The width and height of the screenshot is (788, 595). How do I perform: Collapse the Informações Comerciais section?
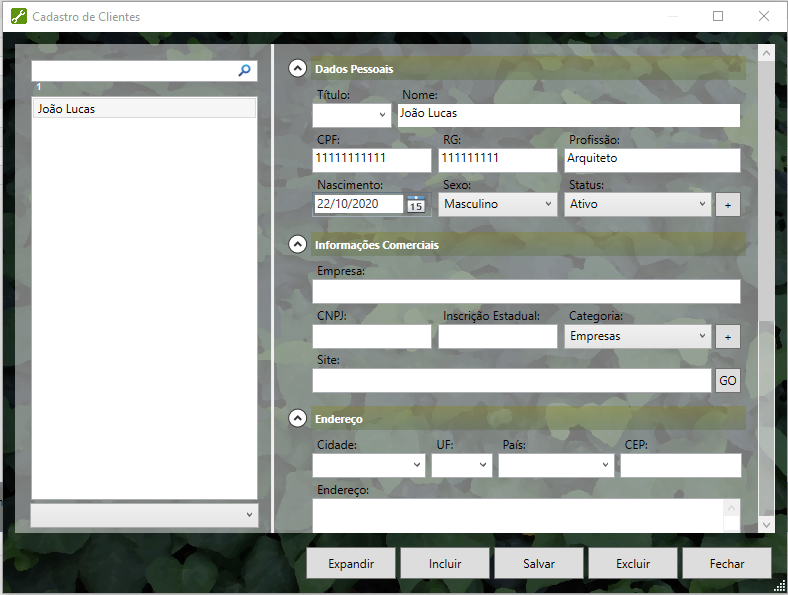point(297,244)
